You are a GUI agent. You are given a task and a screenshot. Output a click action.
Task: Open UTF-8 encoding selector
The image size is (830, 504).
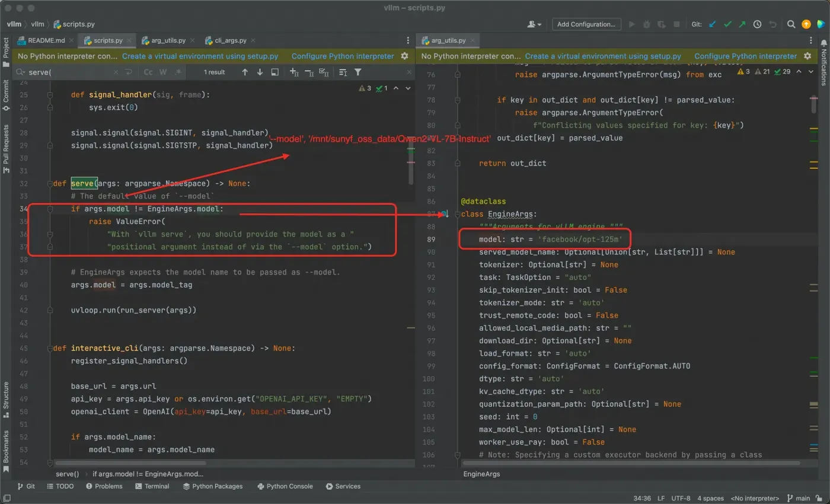(x=680, y=499)
